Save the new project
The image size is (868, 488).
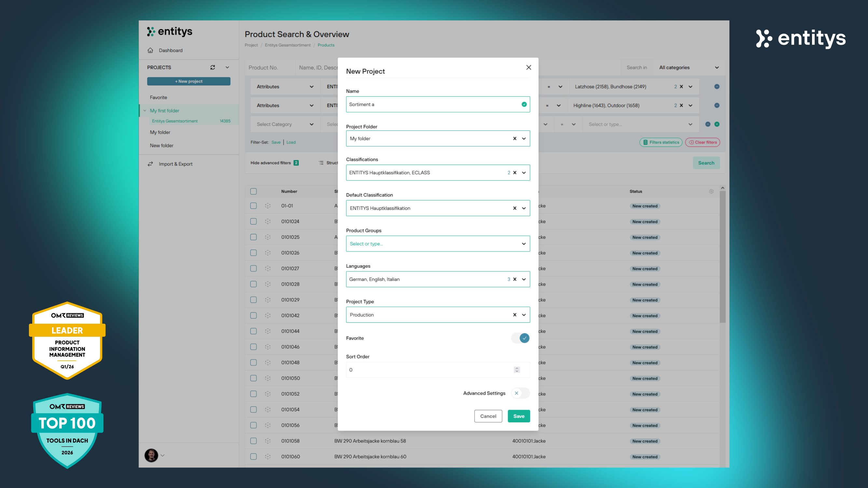[518, 416]
